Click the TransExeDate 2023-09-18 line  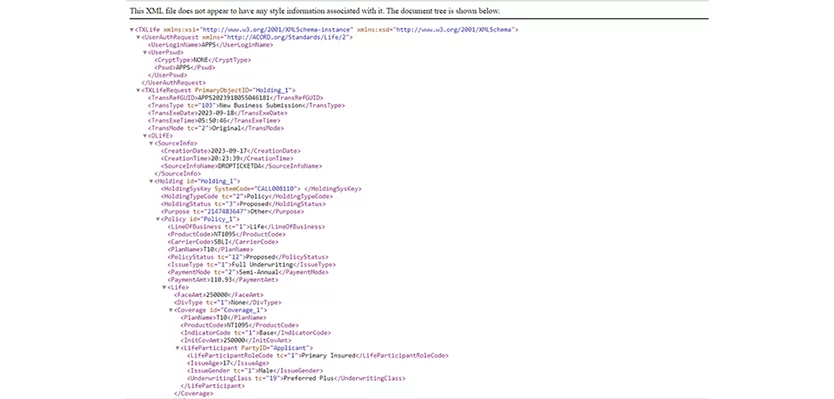218,113
